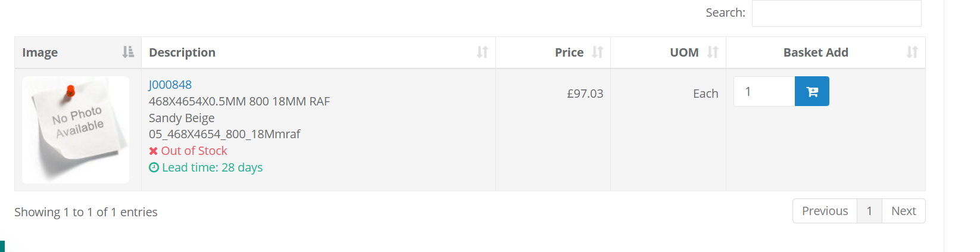The image size is (980, 252).
Task: Go to the Next page
Action: click(x=903, y=211)
